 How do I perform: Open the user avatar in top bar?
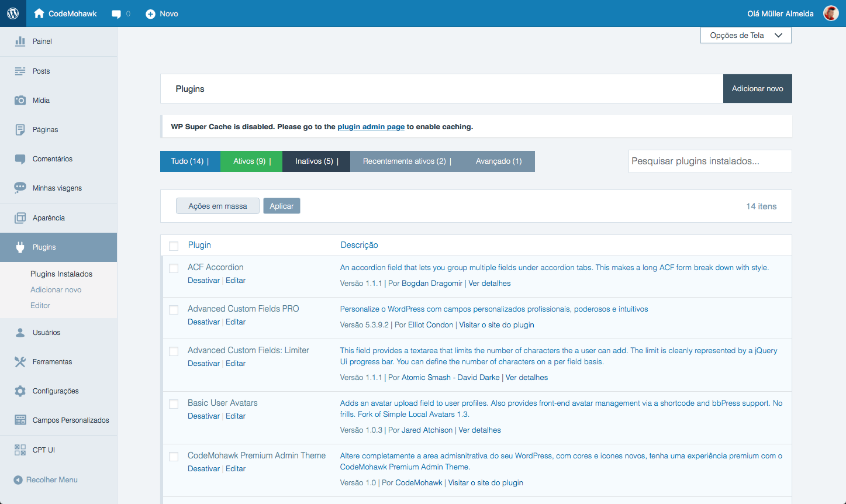tap(831, 13)
